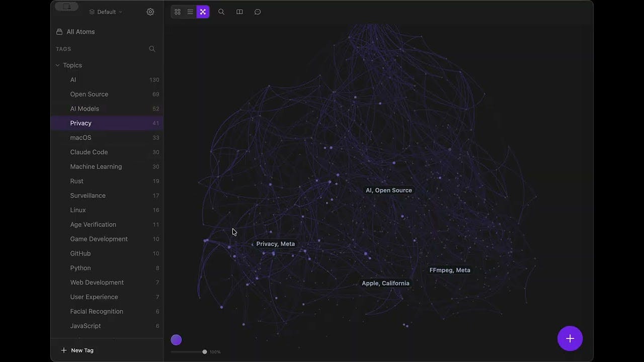
Task: Switch to grid view layout
Action: click(x=178, y=12)
